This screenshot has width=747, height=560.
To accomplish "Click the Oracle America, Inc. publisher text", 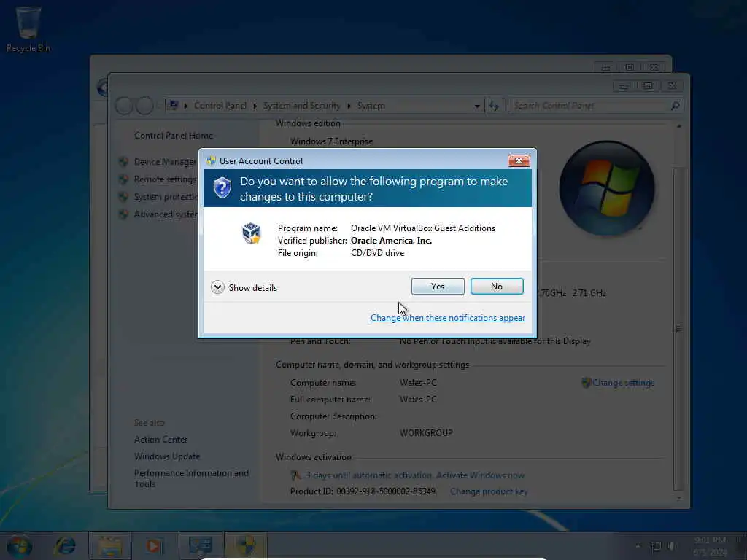I will [x=391, y=241].
